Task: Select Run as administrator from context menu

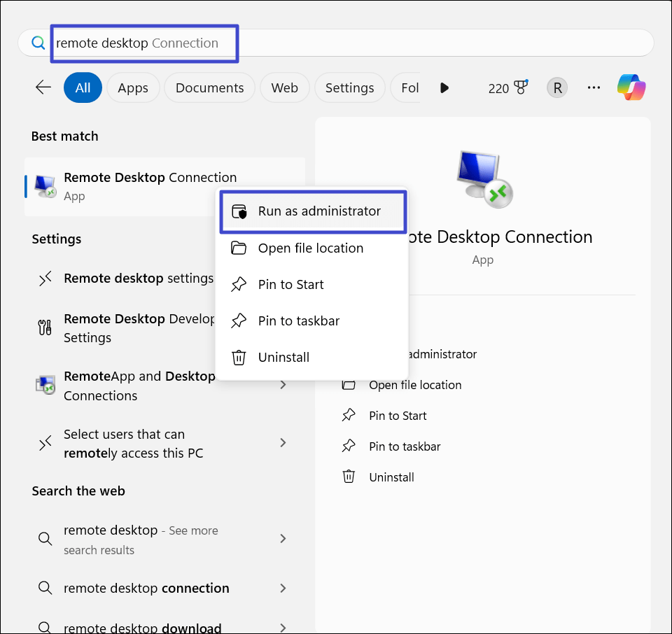Action: click(x=314, y=210)
